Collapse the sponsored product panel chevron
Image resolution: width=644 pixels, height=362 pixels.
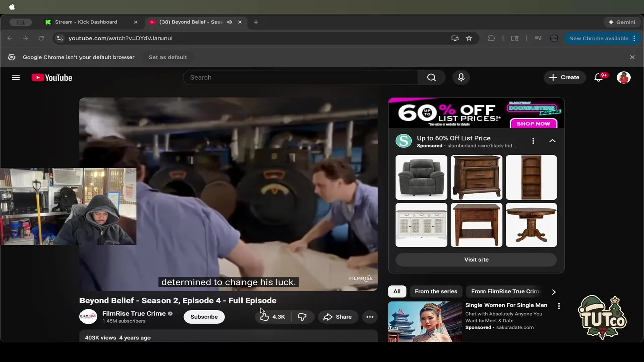pyautogui.click(x=552, y=141)
